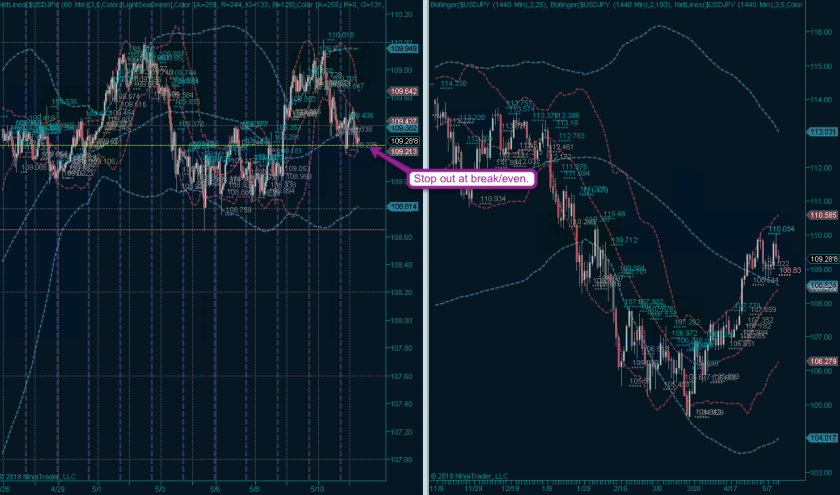Click the current price 109.278 marker on the 1440 Min chart

click(823, 259)
